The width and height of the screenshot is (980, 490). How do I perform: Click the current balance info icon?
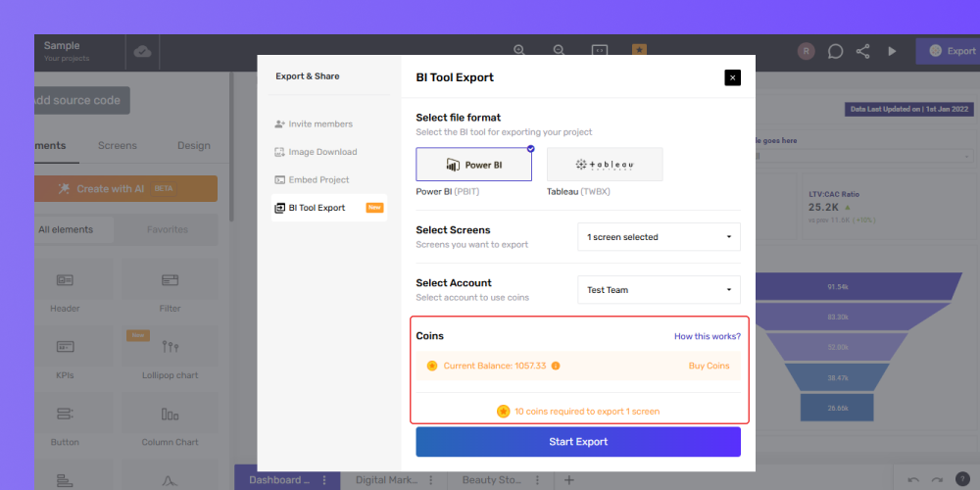point(556,366)
